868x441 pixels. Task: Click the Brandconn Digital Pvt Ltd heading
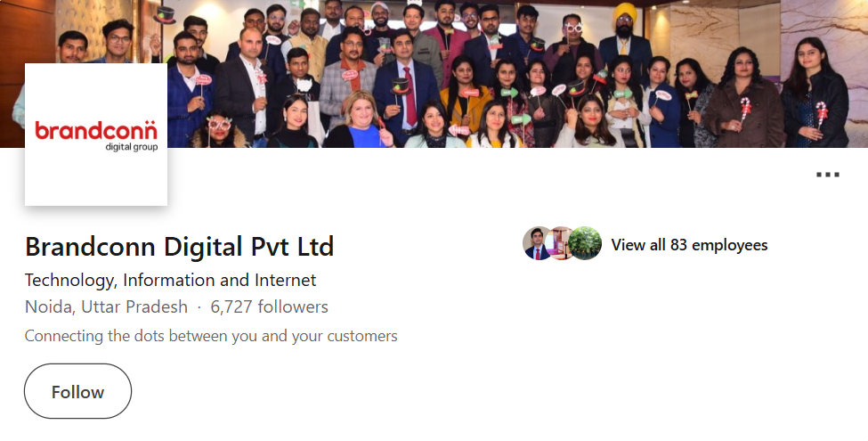[179, 246]
